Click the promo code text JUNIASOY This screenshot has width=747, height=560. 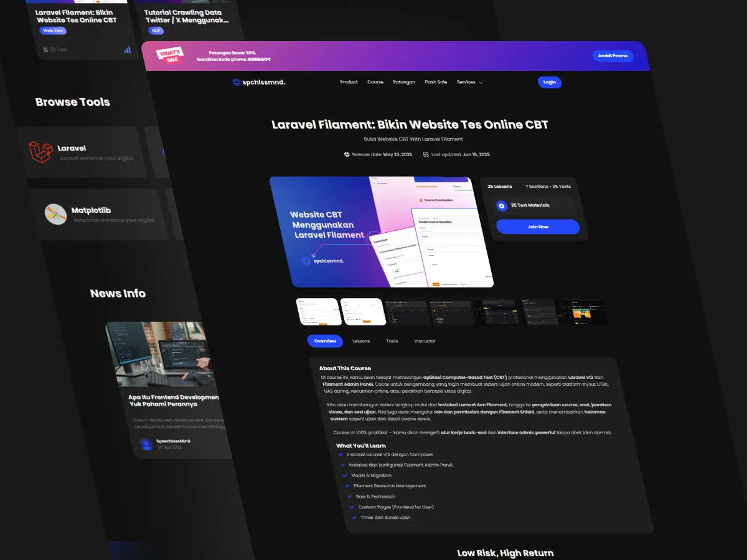point(258,60)
